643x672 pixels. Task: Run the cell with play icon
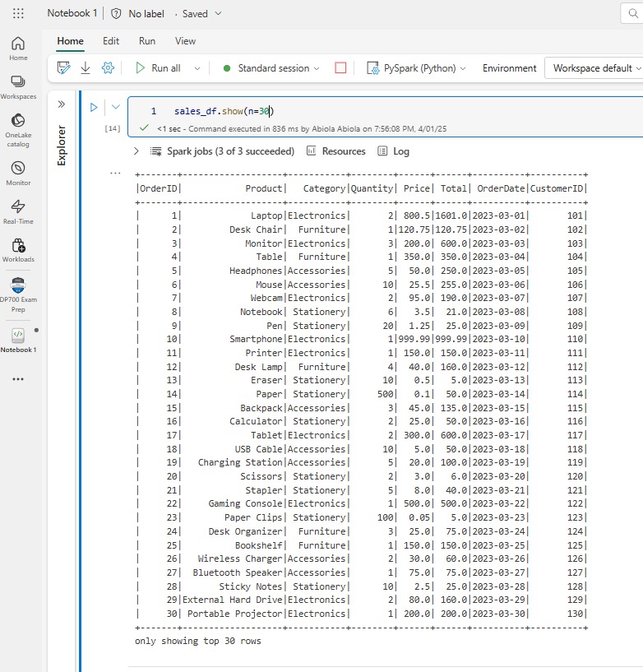[x=94, y=107]
